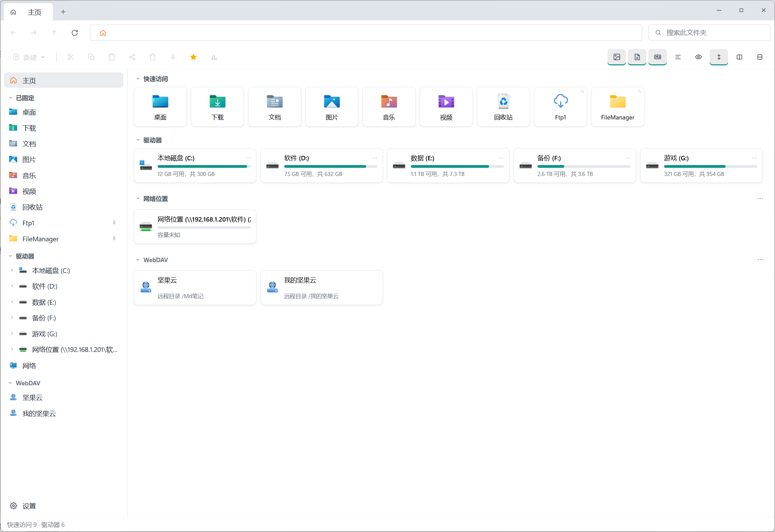Toggle the Markdown preview icon
This screenshot has width=775, height=532.
tap(657, 57)
